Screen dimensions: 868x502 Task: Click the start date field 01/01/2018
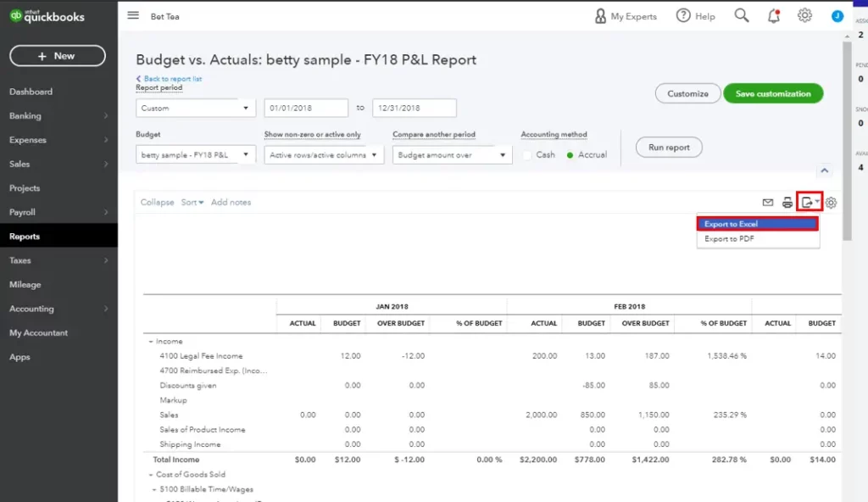306,109
